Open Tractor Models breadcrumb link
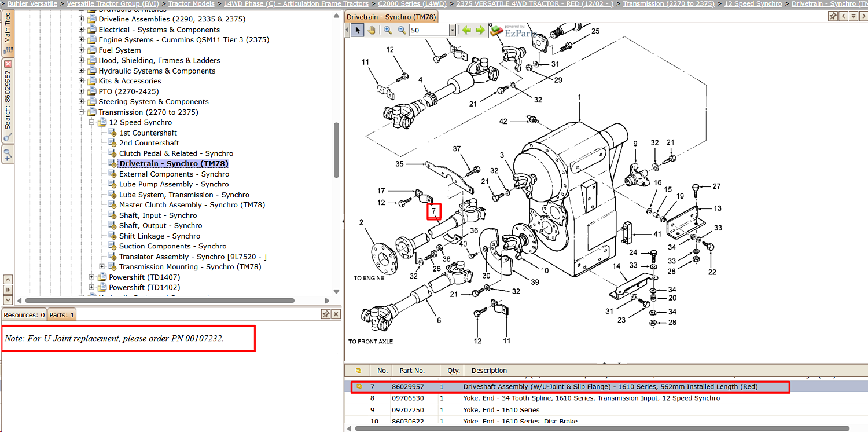 192,3
